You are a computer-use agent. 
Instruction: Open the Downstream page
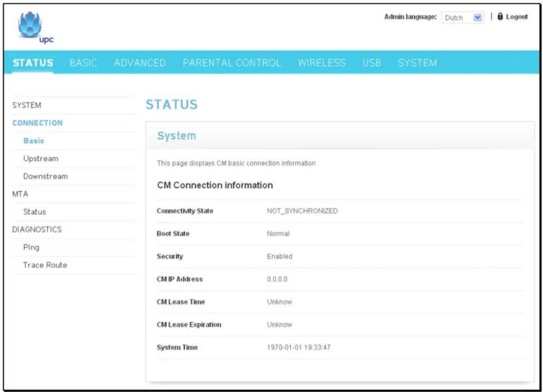point(45,176)
